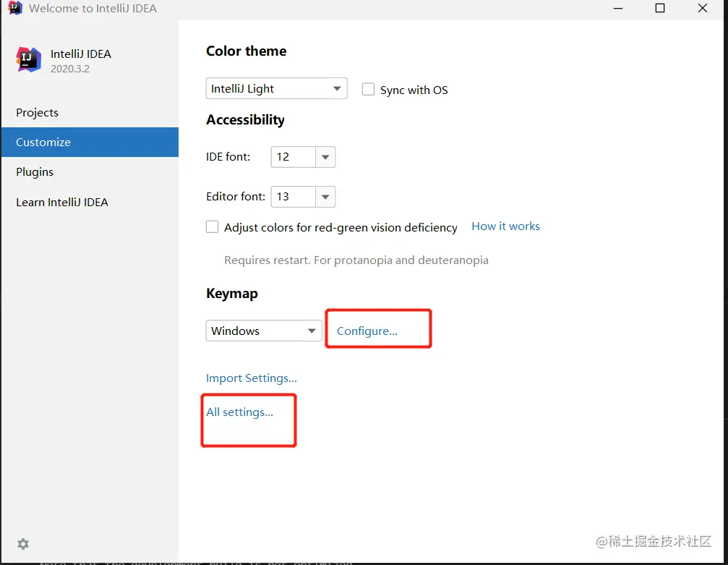Open the How it works link

[x=505, y=226]
